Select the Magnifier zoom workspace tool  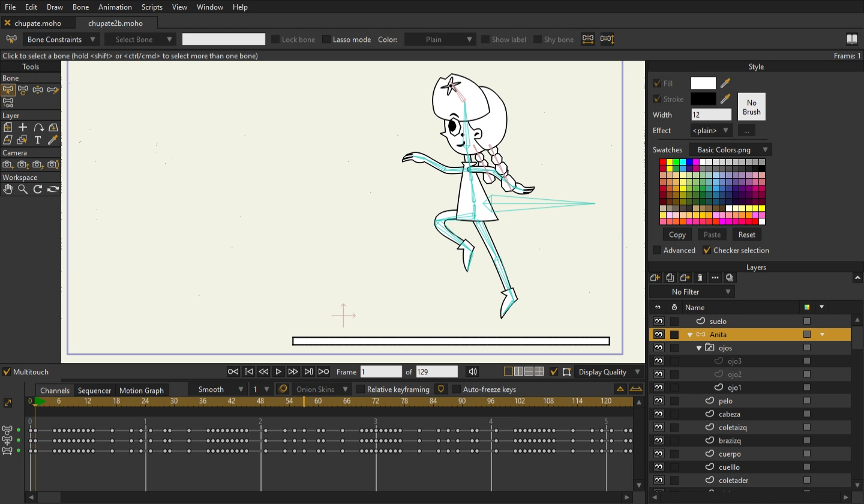click(23, 189)
